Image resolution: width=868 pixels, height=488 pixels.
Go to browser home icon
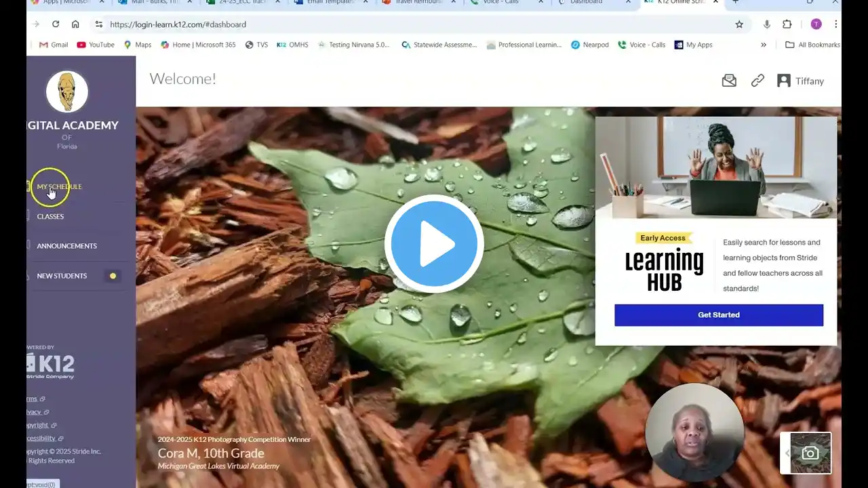75,24
